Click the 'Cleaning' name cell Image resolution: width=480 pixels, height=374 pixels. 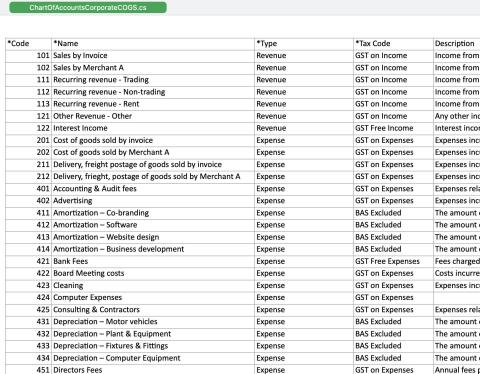point(153,286)
